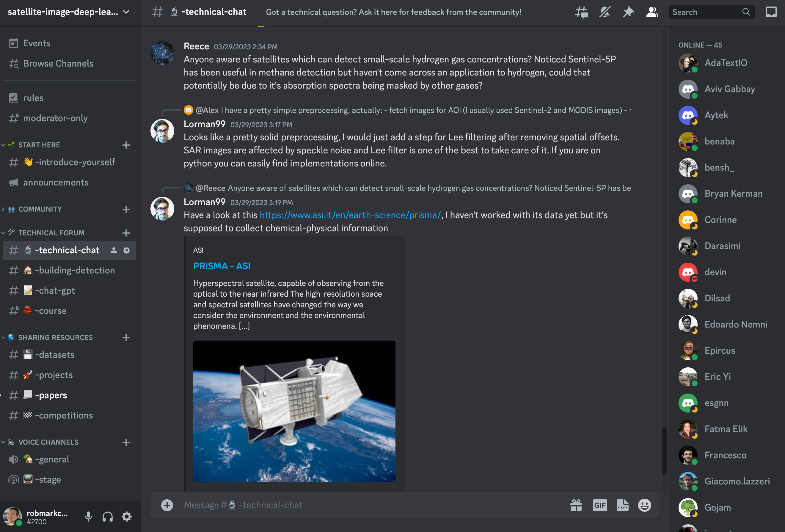Create invite for technical-chat channel
The width and height of the screenshot is (785, 532).
coord(114,250)
